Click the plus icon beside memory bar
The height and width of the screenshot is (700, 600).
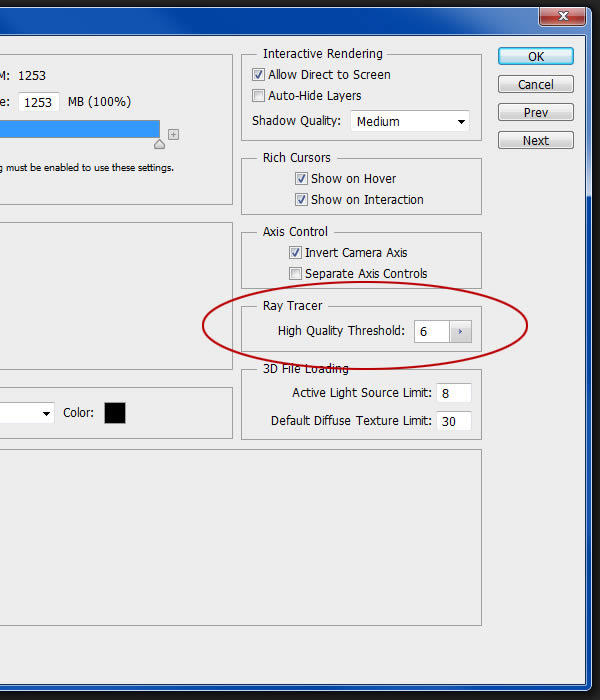[x=173, y=134]
